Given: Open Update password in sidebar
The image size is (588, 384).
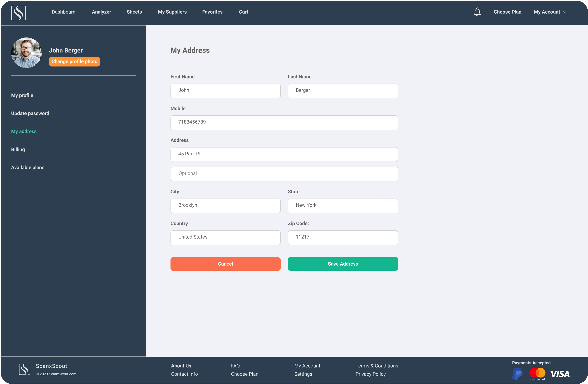Looking at the screenshot, I should click(30, 113).
